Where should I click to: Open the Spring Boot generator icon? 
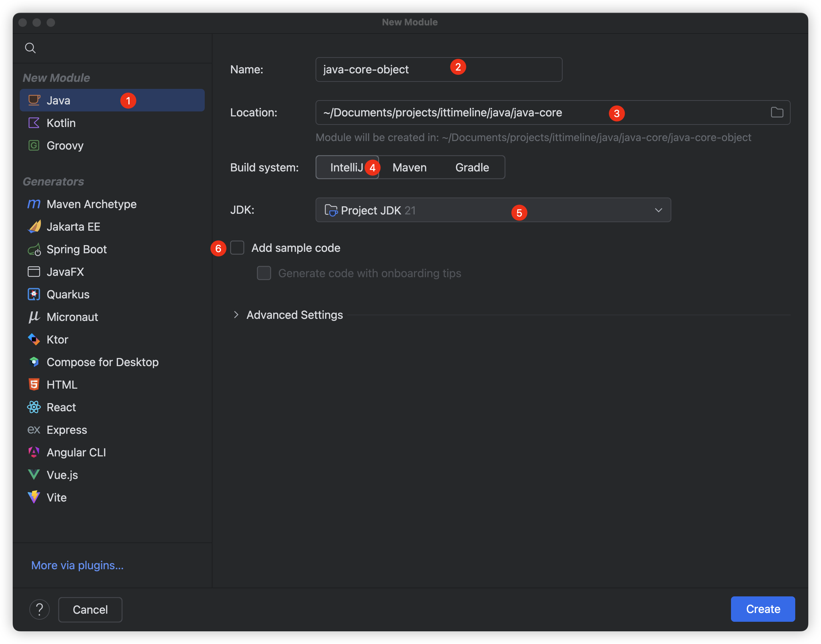point(34,249)
